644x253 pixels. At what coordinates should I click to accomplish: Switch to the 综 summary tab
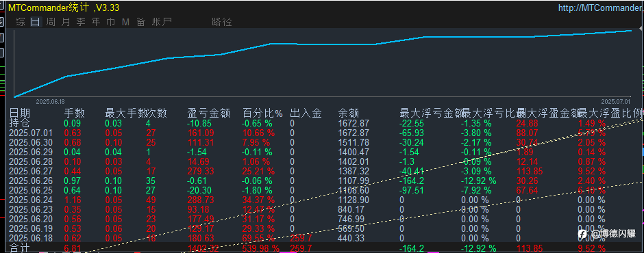coord(21,22)
